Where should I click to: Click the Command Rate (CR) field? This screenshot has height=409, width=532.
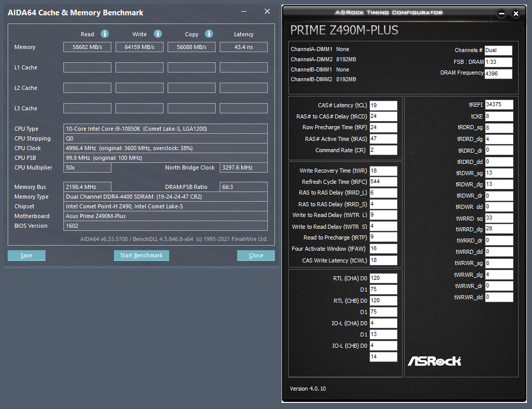tap(383, 150)
